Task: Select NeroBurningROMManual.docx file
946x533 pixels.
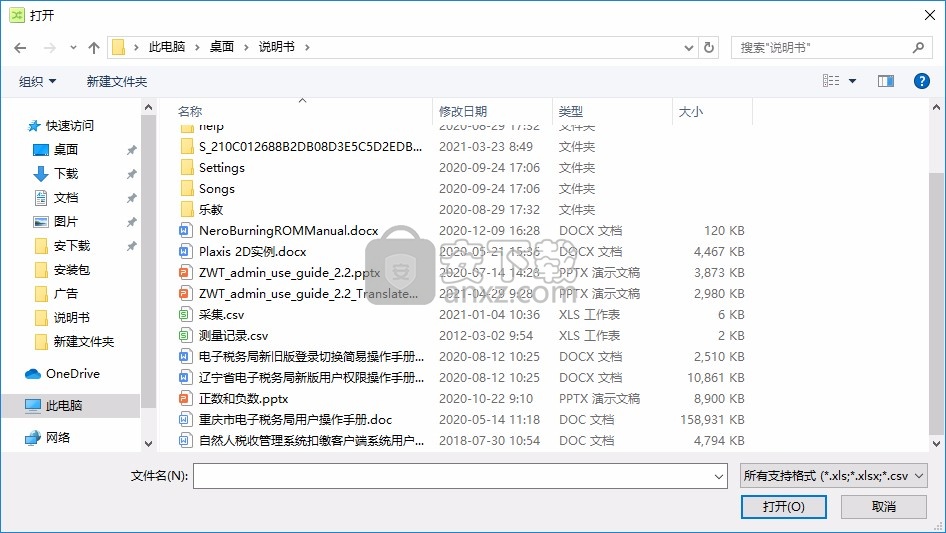Action: pyautogui.click(x=288, y=231)
